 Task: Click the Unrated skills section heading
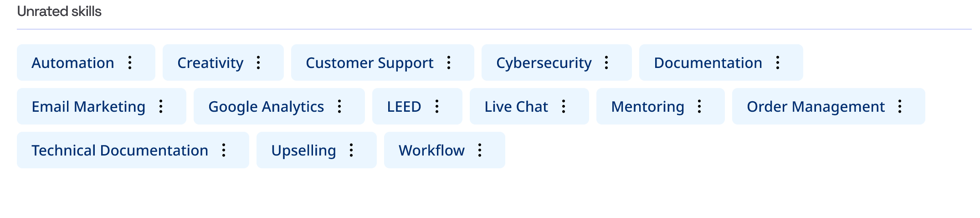[59, 11]
